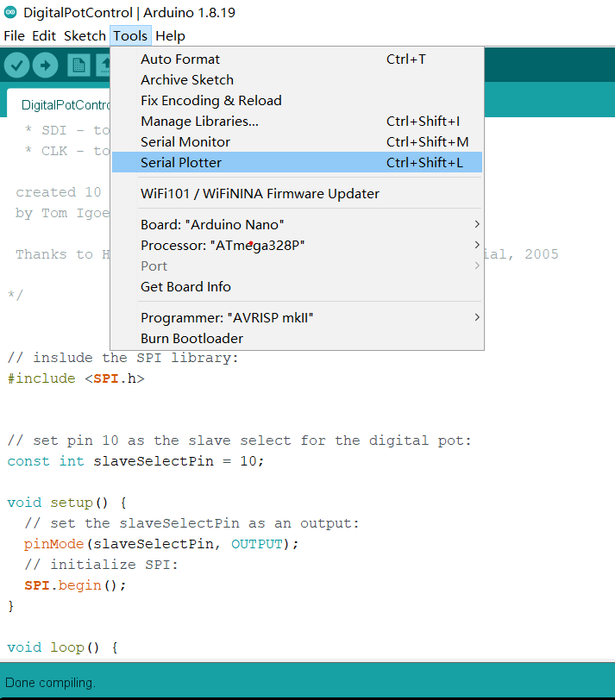615x700 pixels.
Task: Launch the Serial Monitor menu item
Action: pyautogui.click(x=185, y=142)
